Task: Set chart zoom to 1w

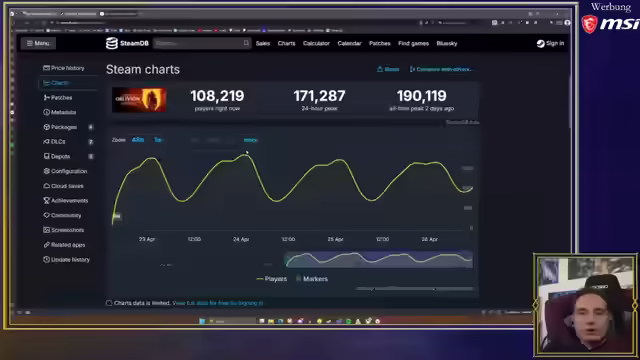Action: click(x=158, y=140)
